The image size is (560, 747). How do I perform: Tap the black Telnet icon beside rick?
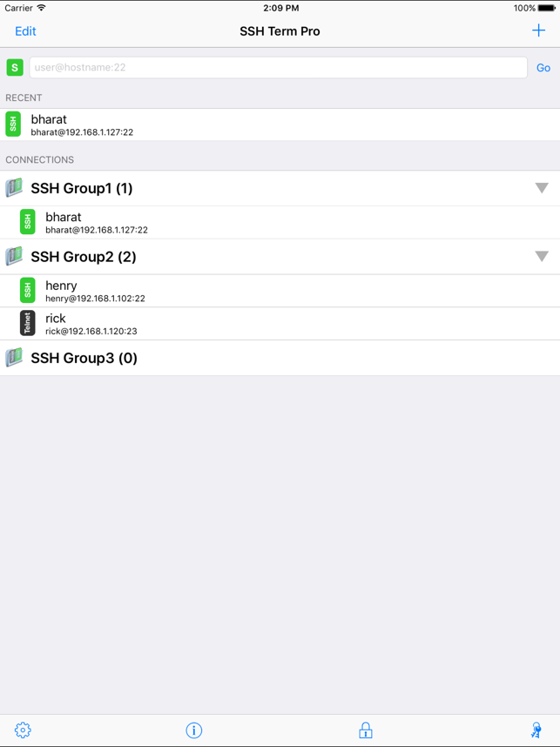click(28, 323)
